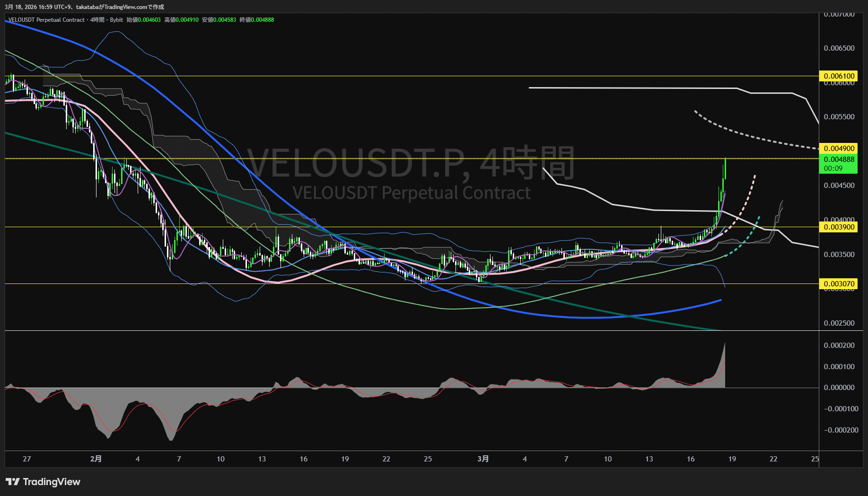This screenshot has width=868, height=496.
Task: Click the 0.002500 tick on price axis
Action: [x=839, y=323]
